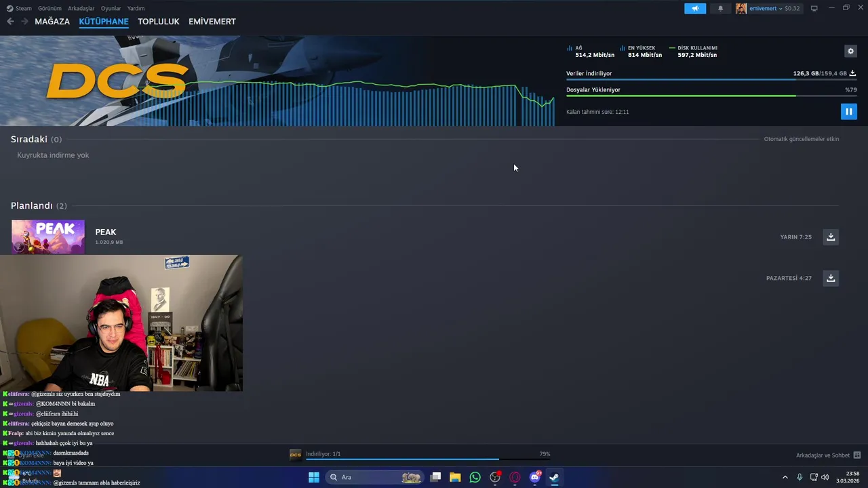Viewport: 868px width, 488px height.
Task: Open the Arkadaşlar menu
Action: coord(81,8)
